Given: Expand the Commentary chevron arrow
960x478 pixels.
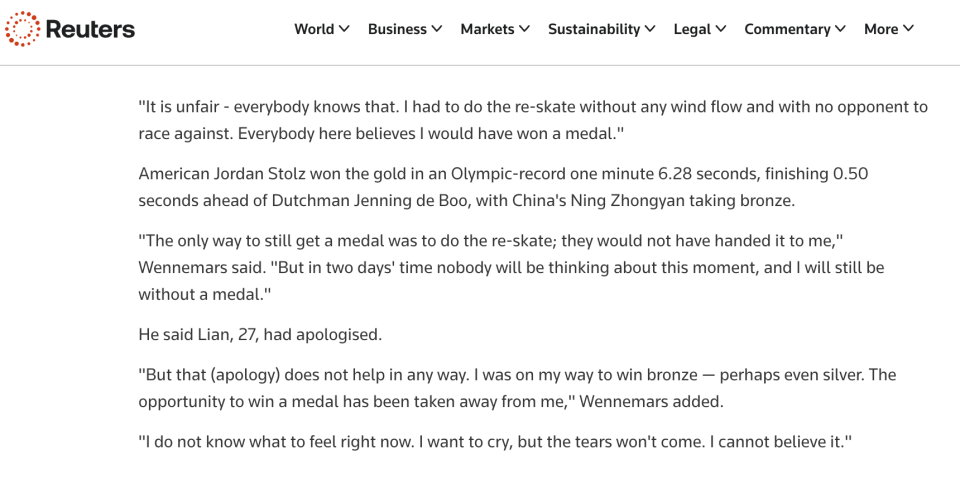Looking at the screenshot, I should [x=841, y=29].
